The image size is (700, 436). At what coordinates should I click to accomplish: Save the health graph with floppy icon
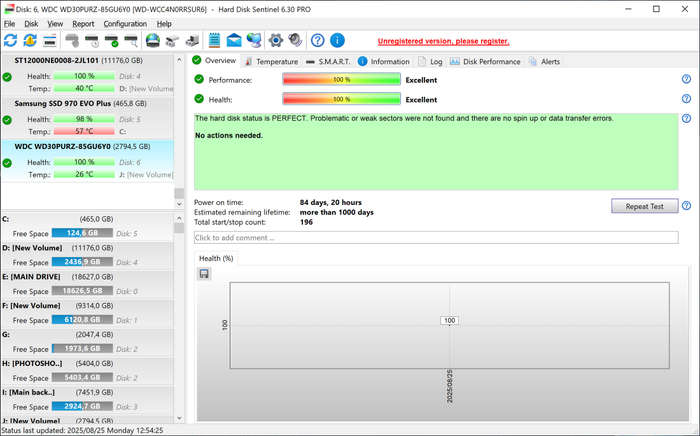coord(204,274)
